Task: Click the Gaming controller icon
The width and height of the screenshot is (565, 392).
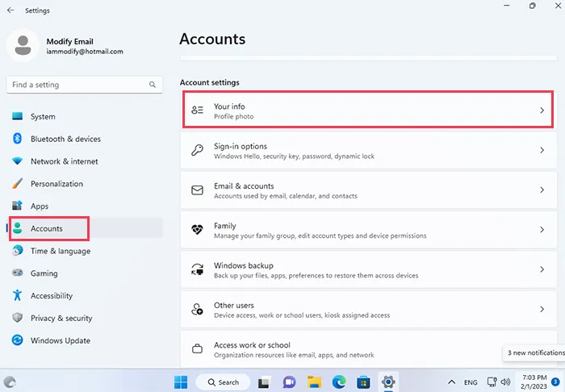Action: pos(17,273)
